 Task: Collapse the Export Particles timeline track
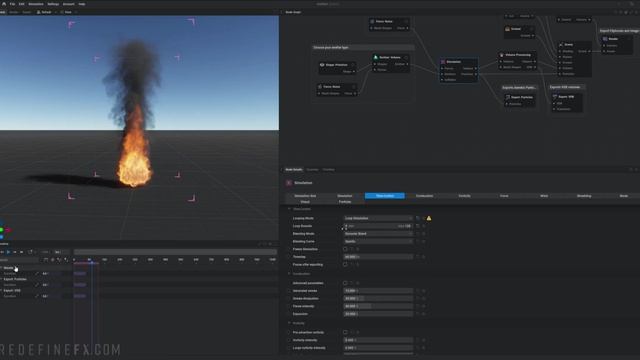(1, 279)
